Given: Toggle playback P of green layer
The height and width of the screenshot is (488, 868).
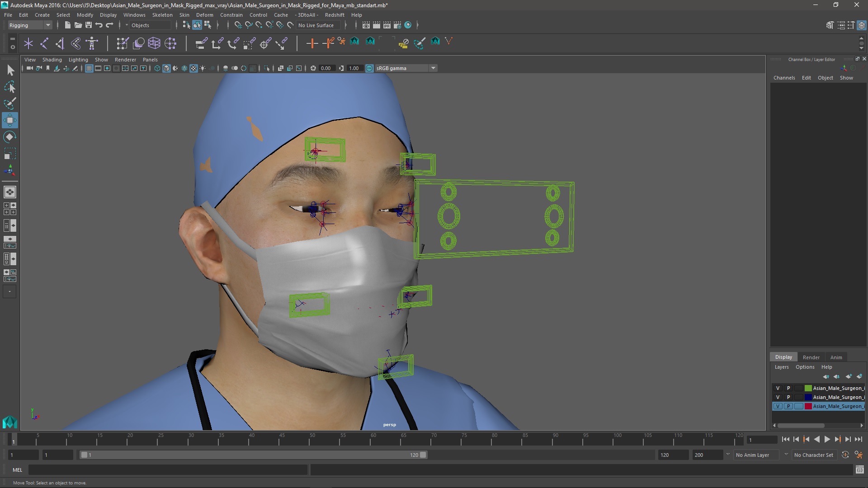Looking at the screenshot, I should point(788,388).
